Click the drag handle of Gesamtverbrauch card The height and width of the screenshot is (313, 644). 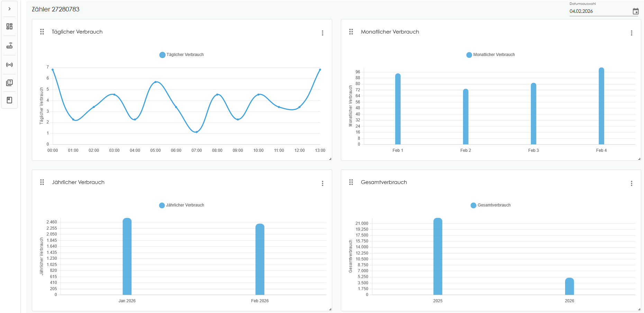pos(351,182)
